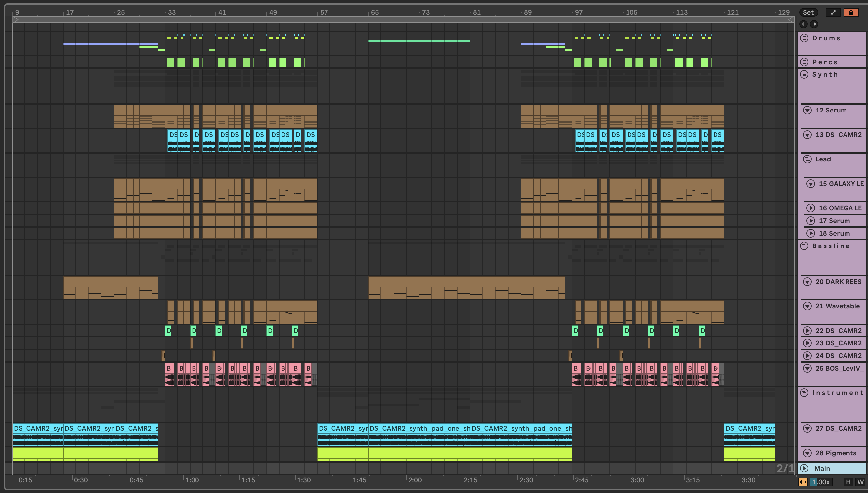Toggle the orange lock envelopes button
Screen dimensions: 868x493
pos(851,12)
